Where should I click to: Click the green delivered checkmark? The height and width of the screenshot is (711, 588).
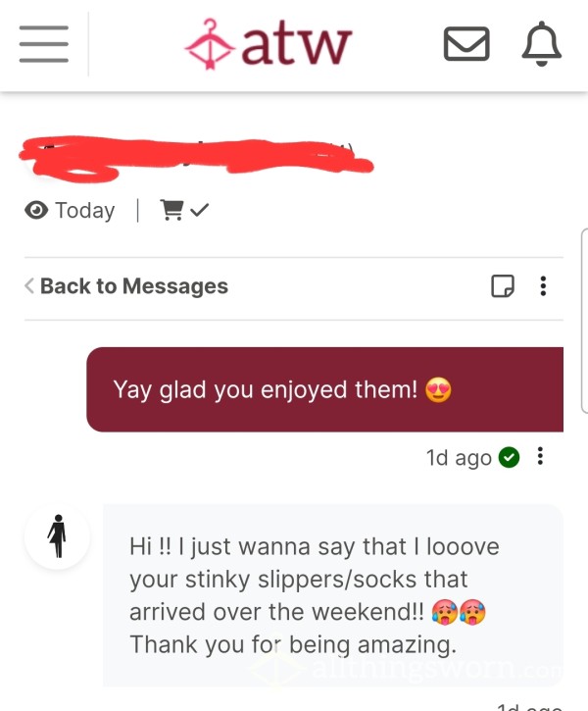(509, 457)
